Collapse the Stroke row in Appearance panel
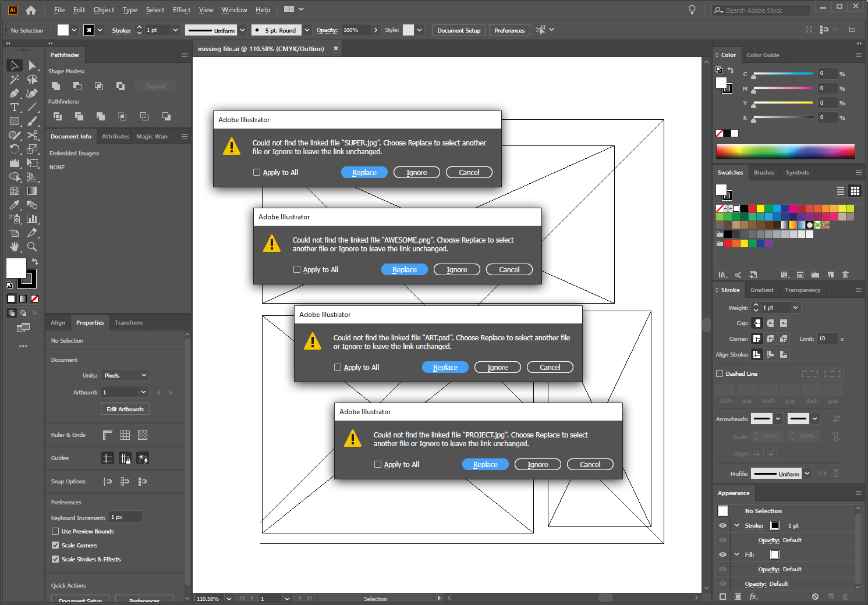 point(736,525)
